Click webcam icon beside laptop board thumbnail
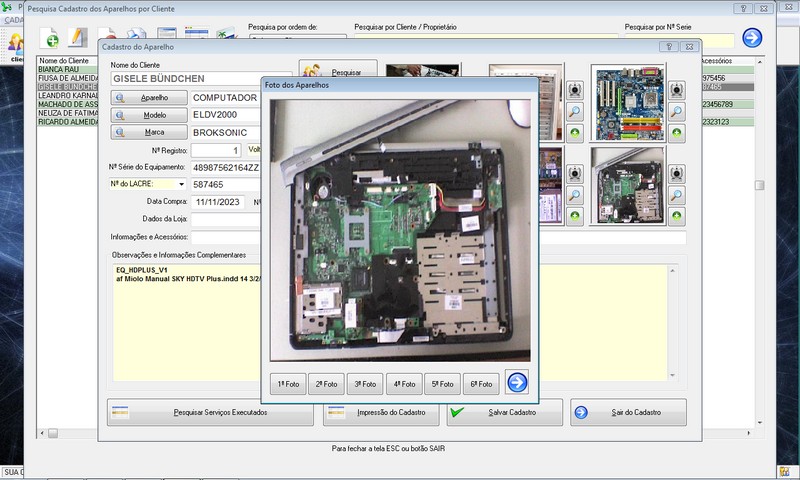Screen dimensions: 800x480 677,174
